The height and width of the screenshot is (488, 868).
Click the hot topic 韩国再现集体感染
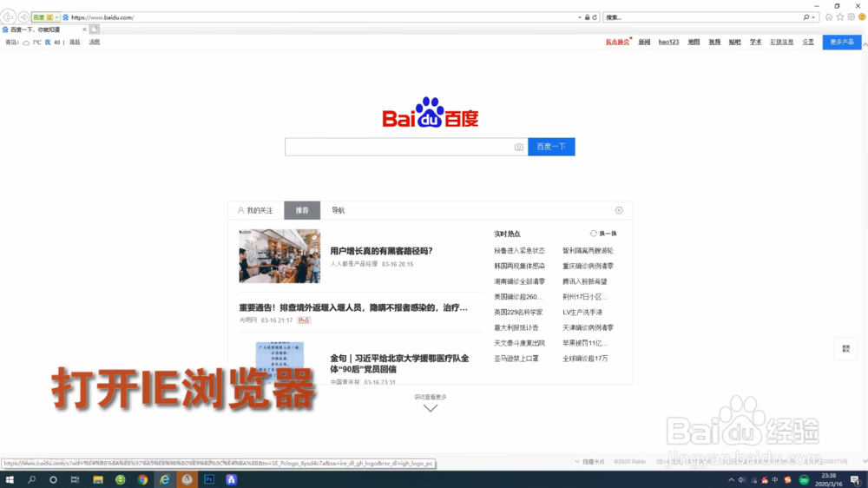(519, 266)
